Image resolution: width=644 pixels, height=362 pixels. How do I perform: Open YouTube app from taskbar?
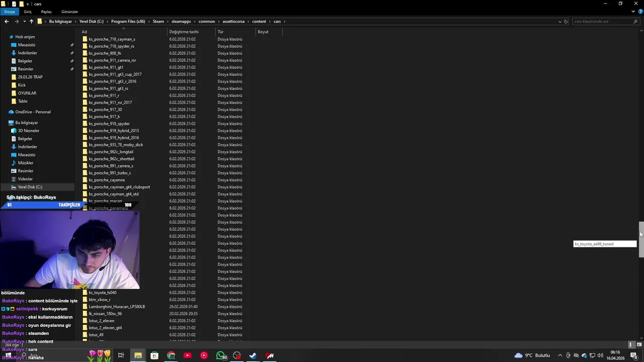click(x=187, y=355)
